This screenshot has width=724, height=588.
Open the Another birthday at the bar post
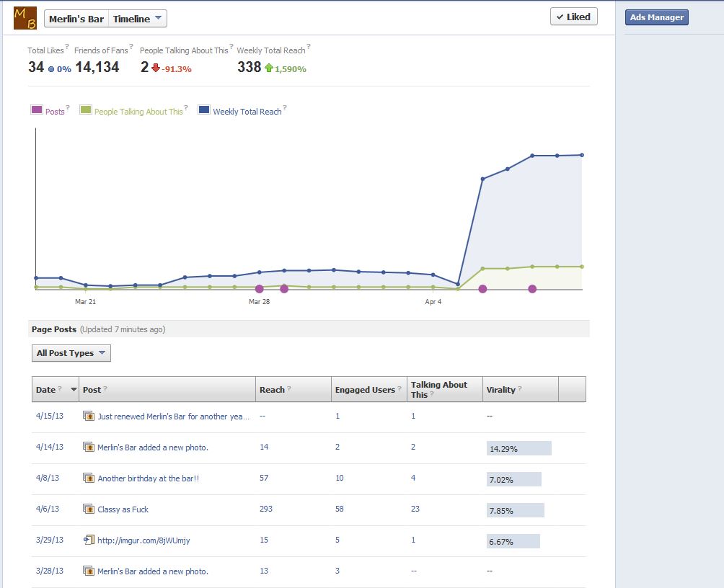[149, 478]
